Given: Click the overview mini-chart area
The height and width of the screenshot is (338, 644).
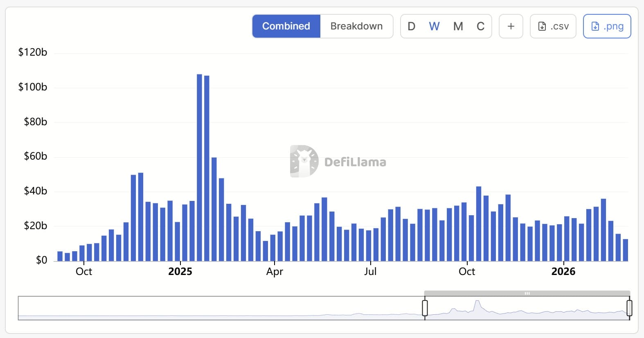Looking at the screenshot, I should 221,309.
